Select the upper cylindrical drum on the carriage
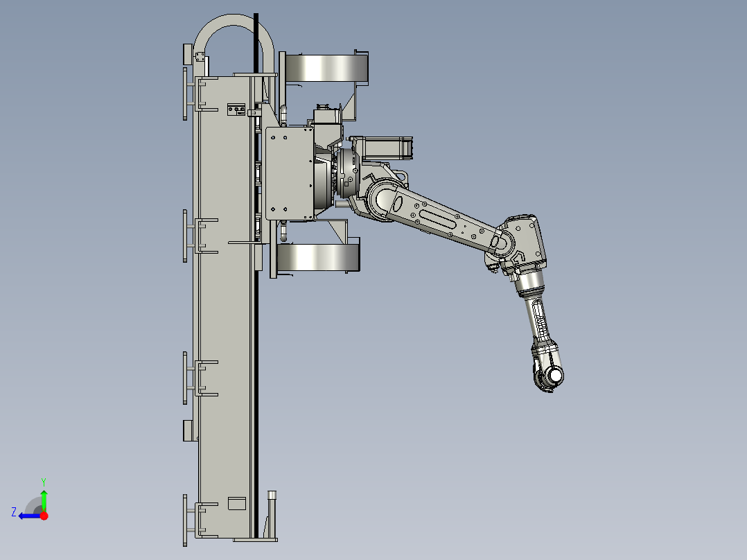 (x=326, y=68)
